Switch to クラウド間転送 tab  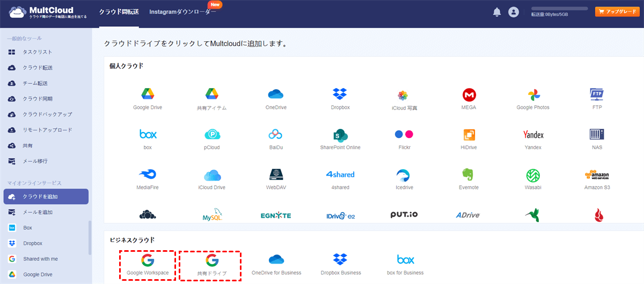click(x=119, y=12)
